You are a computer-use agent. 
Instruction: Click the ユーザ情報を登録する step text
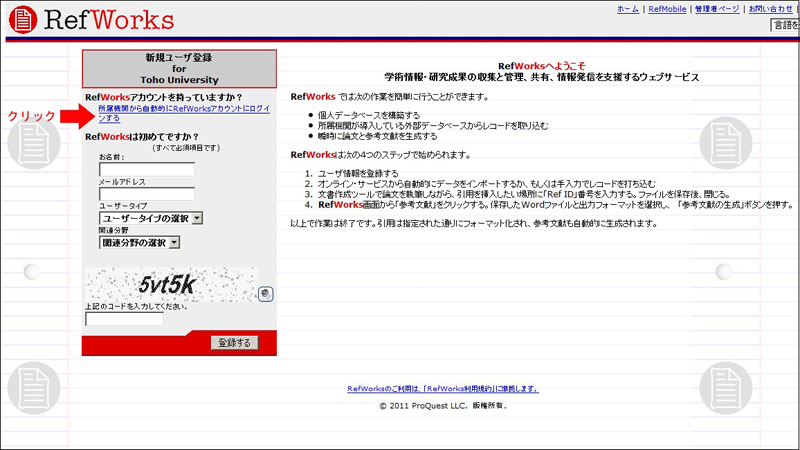click(358, 173)
